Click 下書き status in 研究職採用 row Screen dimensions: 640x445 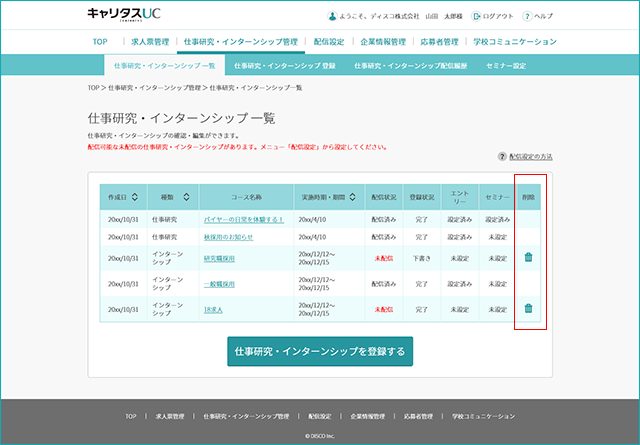422,258
